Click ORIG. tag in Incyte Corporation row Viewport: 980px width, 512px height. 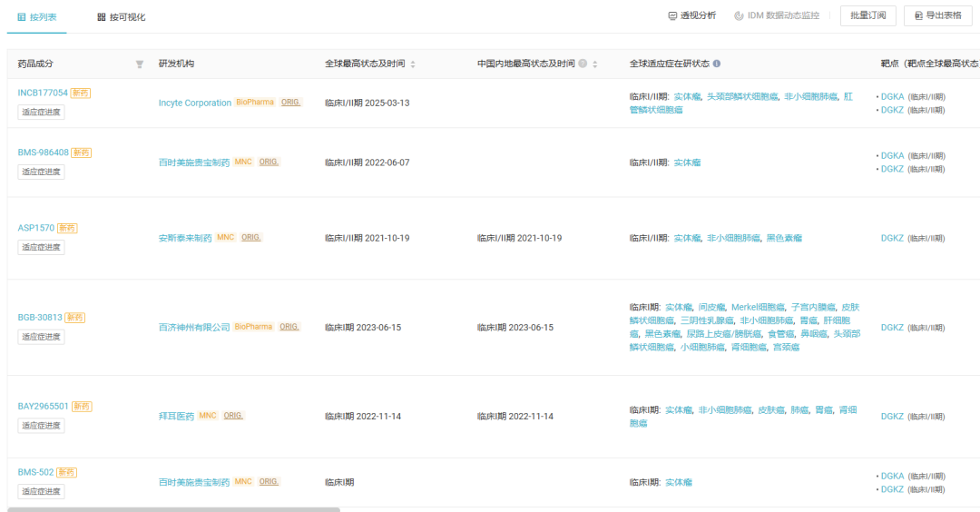click(290, 102)
